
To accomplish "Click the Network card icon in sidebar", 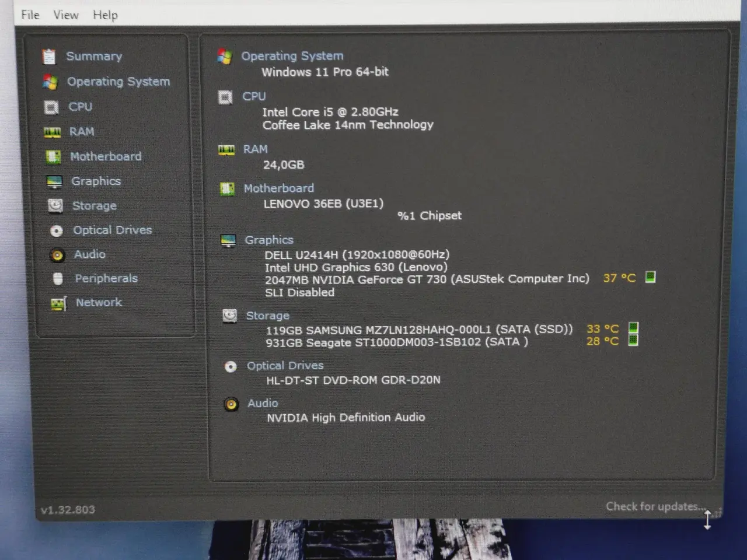I will point(58,303).
